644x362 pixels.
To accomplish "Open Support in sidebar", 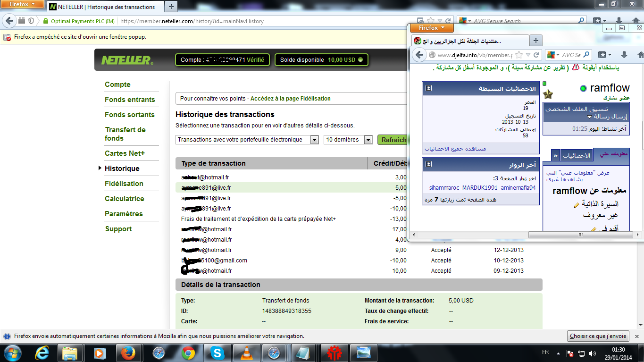I will click(x=118, y=229).
